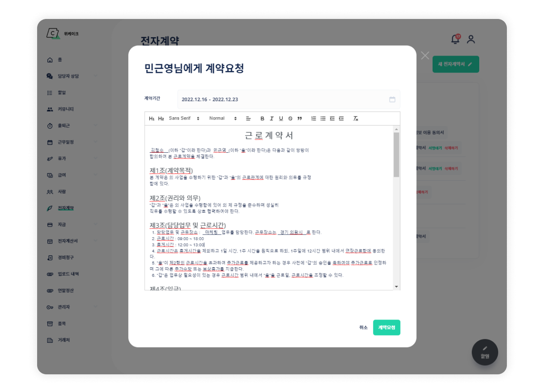Clear text formatting
The image size is (544, 392).
(x=356, y=119)
